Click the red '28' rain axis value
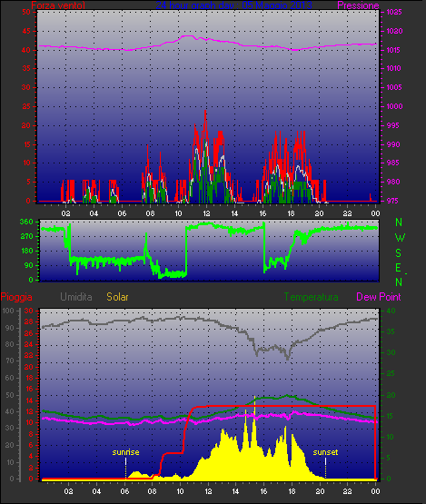 (x=29, y=321)
